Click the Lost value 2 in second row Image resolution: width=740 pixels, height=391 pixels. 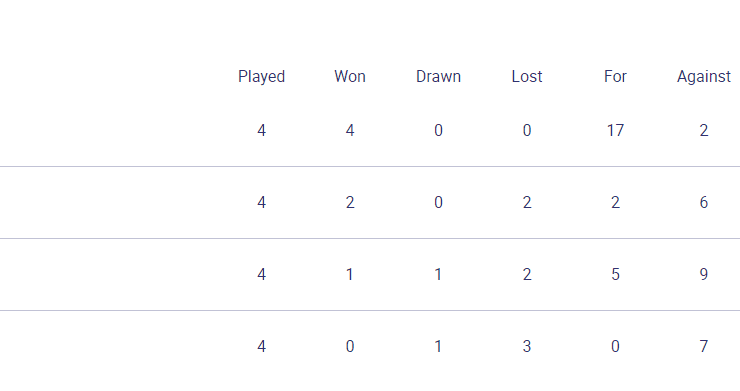tap(527, 203)
